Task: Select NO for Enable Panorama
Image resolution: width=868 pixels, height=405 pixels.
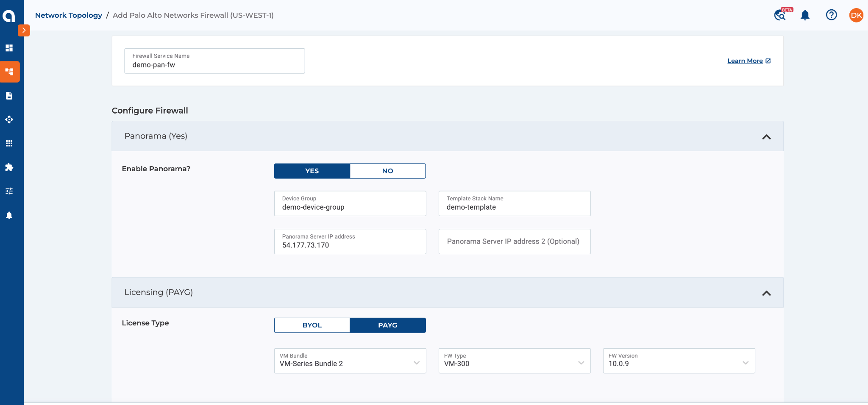Action: pyautogui.click(x=388, y=171)
